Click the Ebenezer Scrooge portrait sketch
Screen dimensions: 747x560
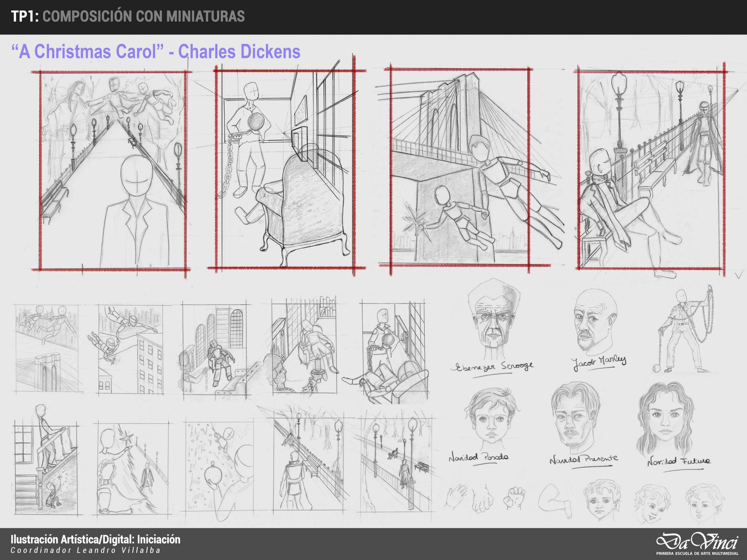494,319
